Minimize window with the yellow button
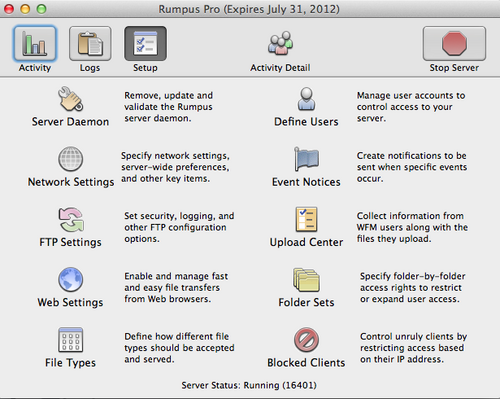Viewport: 500px width, 399px height. pyautogui.click(x=25, y=9)
